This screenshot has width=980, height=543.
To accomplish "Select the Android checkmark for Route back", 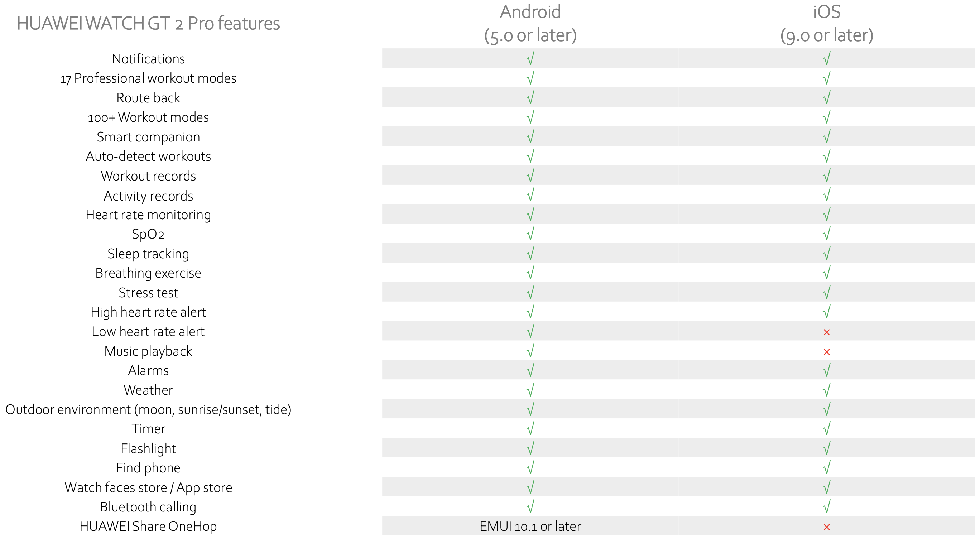I will (x=530, y=97).
